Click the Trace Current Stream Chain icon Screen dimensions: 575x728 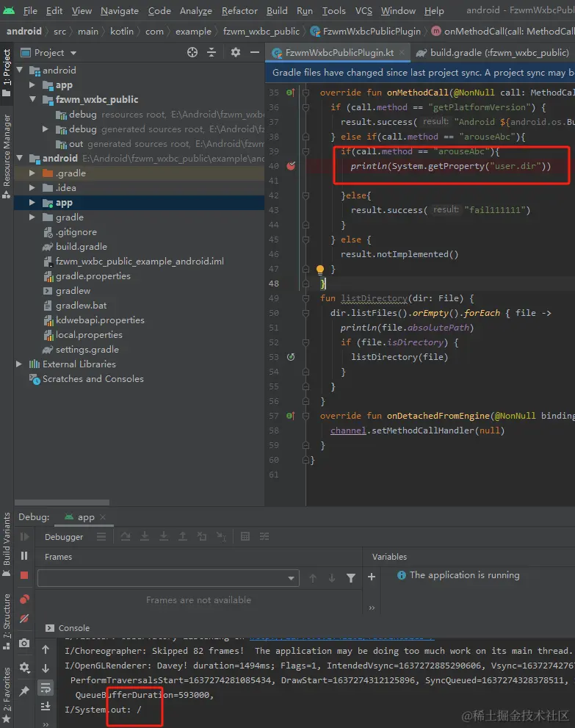coord(264,537)
